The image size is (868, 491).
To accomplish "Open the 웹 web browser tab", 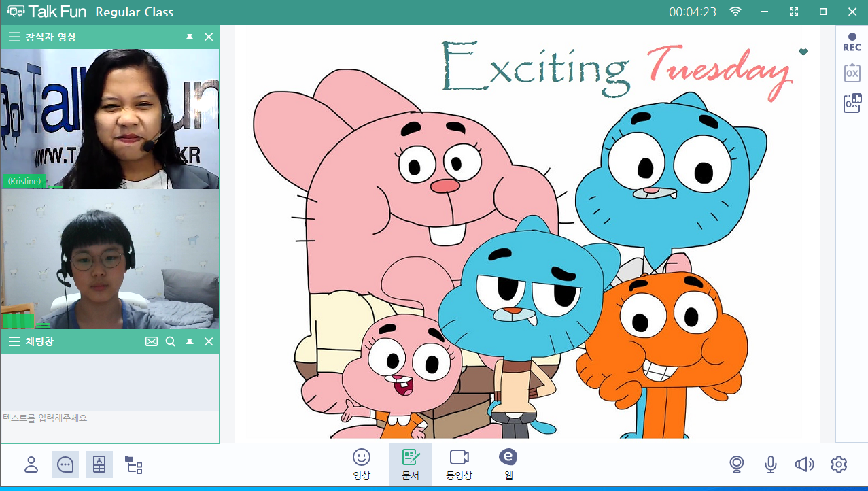I will [508, 464].
